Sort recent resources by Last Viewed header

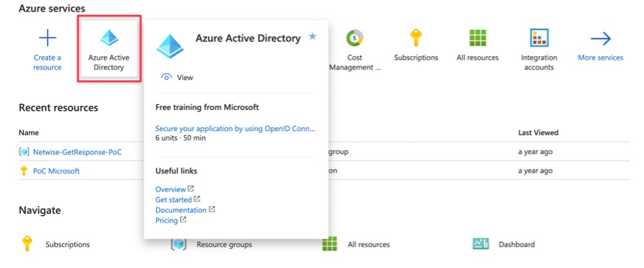point(538,132)
